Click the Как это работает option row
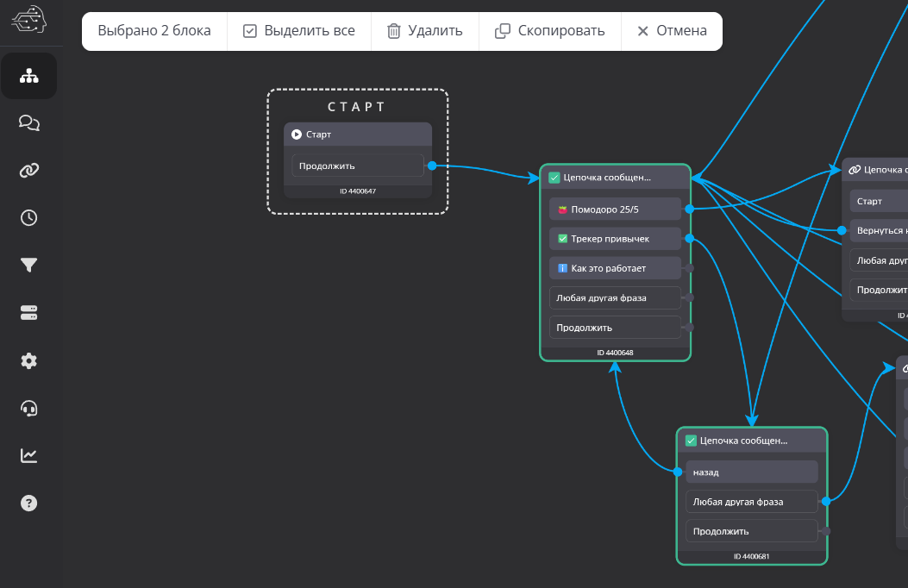 click(615, 268)
